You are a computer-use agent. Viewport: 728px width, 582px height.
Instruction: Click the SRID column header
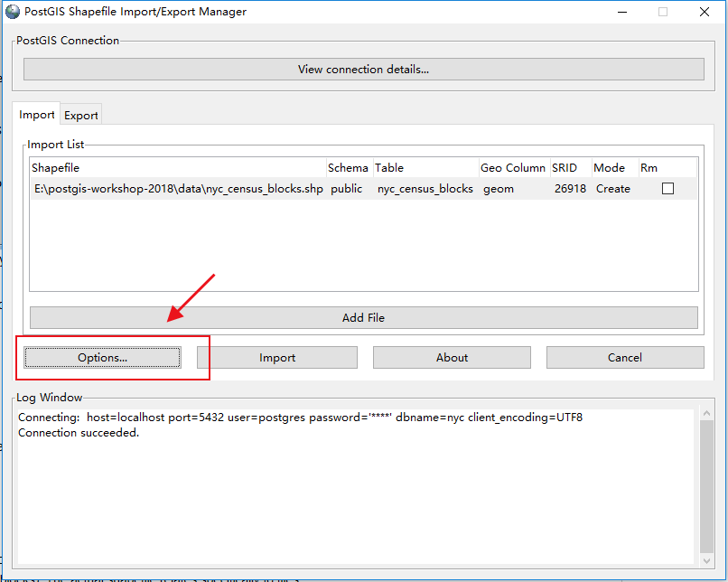(x=571, y=168)
